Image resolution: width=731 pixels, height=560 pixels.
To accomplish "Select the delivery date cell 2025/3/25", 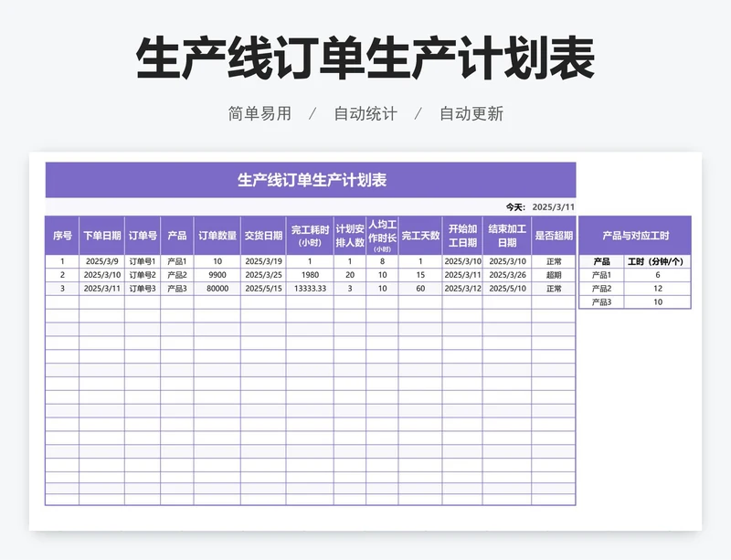I will pyautogui.click(x=263, y=275).
